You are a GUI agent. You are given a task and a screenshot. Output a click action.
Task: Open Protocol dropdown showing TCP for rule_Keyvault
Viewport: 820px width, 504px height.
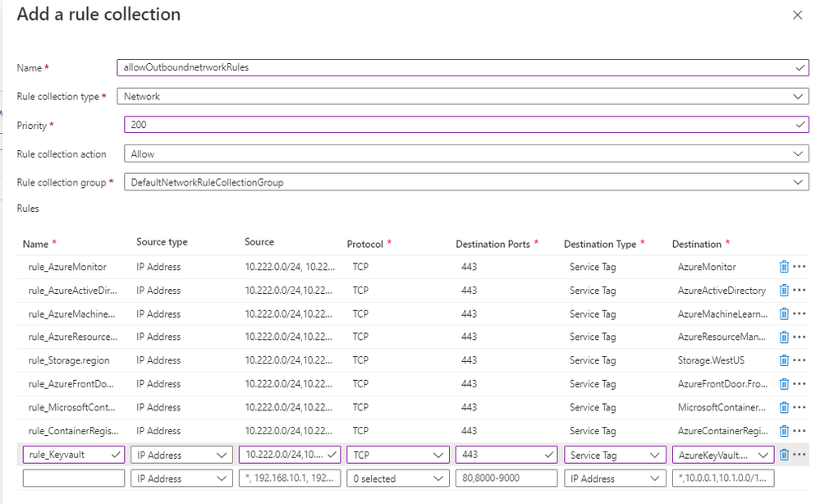pyautogui.click(x=398, y=455)
